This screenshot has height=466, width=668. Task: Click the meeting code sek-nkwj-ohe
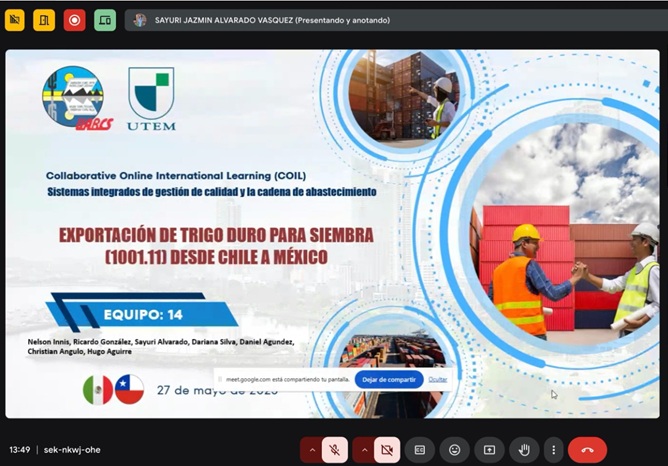[72, 450]
